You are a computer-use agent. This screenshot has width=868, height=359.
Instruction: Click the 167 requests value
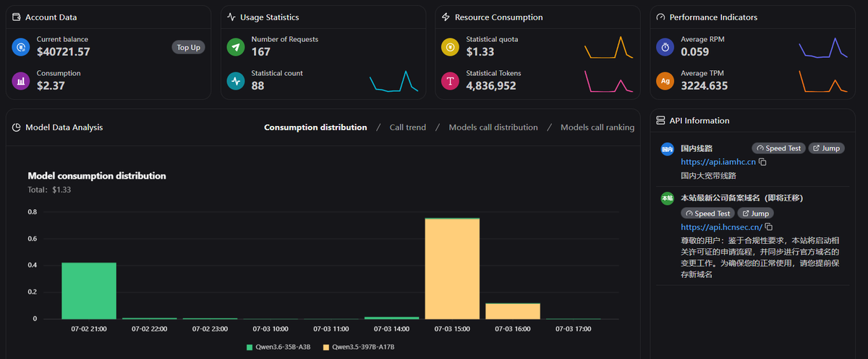[x=261, y=52]
